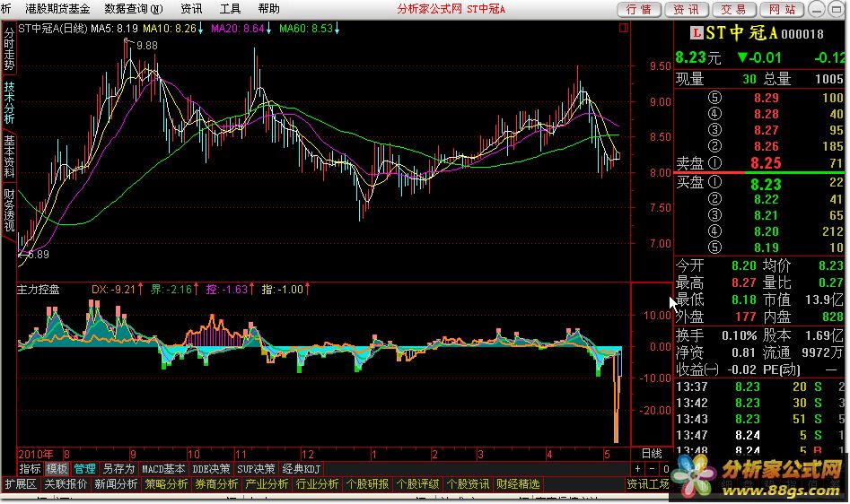This screenshot has height=504, width=850.
Task: Choose the 经典KDJ template
Action: pos(302,469)
